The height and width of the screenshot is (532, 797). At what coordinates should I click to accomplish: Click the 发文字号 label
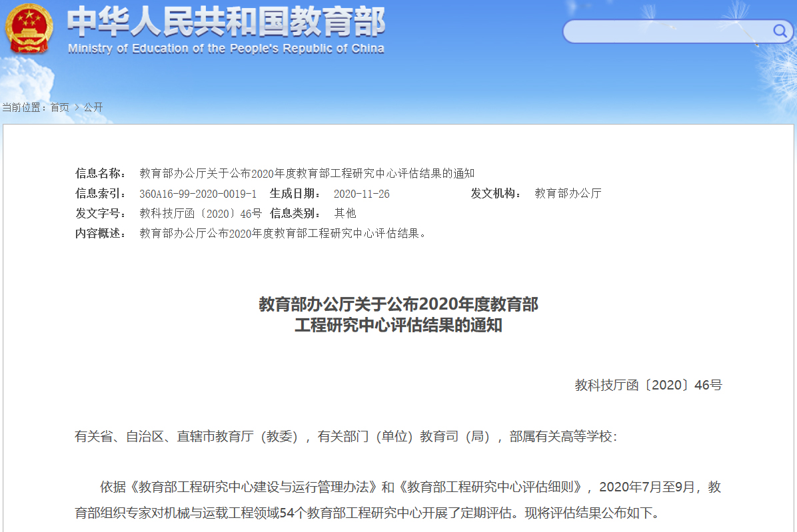tap(101, 213)
